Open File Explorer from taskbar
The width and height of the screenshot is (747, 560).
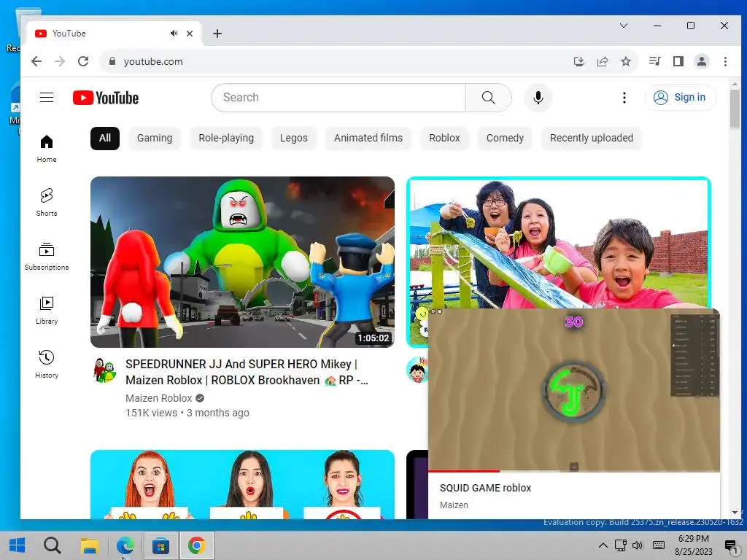[89, 545]
